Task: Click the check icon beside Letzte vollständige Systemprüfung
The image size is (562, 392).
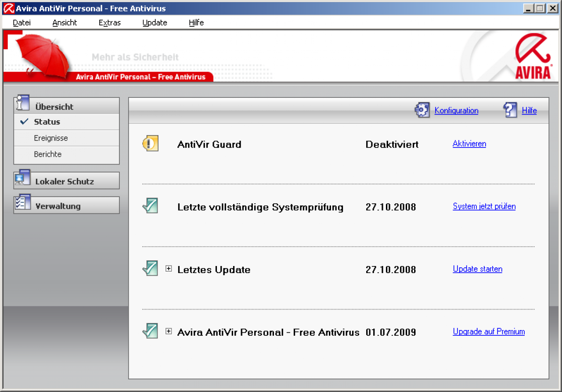Action: 150,206
